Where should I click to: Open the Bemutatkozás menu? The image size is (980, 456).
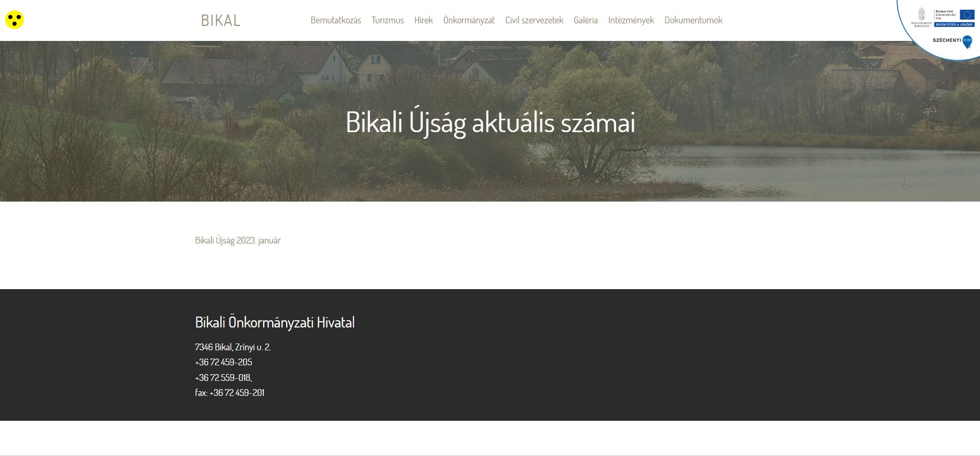[336, 20]
